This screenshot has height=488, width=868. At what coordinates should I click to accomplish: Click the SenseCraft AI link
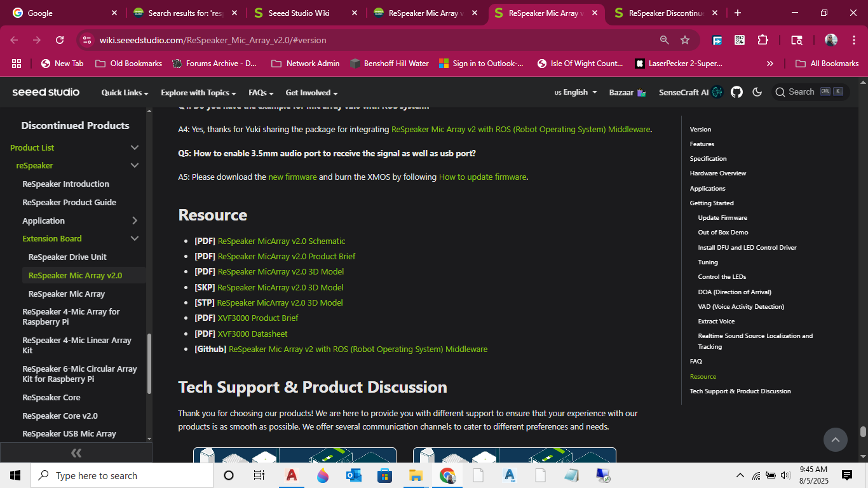[x=691, y=92]
